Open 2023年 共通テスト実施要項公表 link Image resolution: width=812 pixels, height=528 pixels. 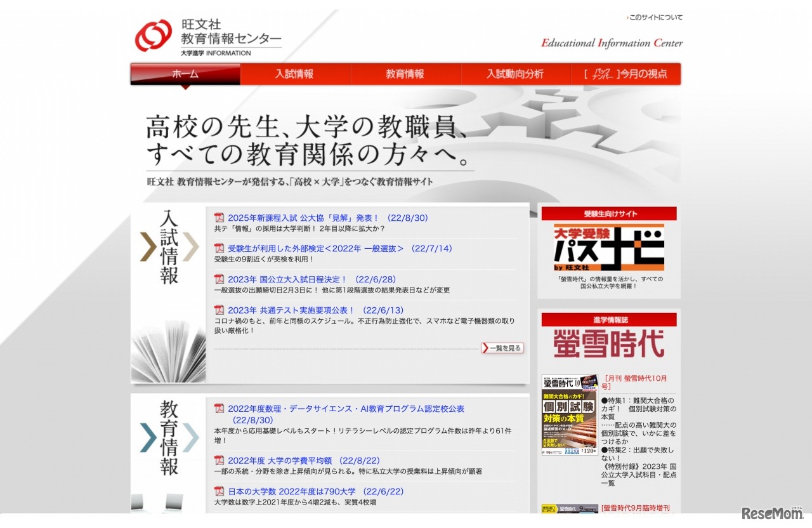pos(315,310)
